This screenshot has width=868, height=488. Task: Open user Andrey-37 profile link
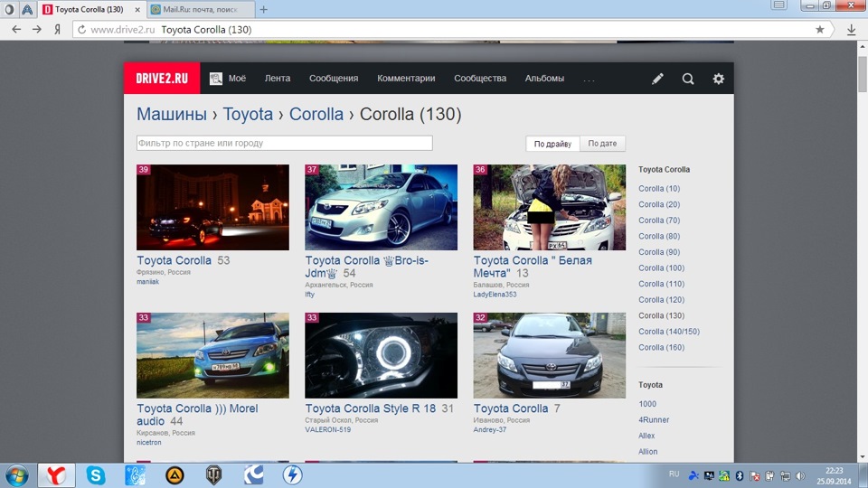[x=489, y=429]
